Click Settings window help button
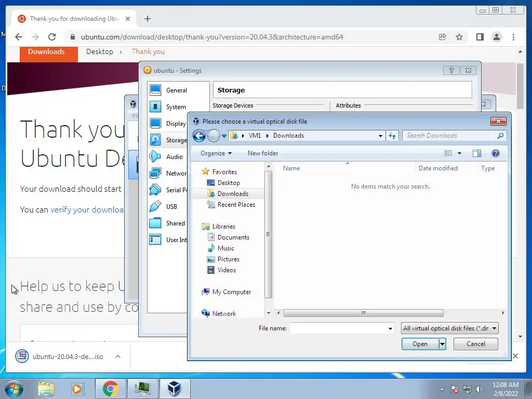This screenshot has width=532, height=399. [x=451, y=70]
